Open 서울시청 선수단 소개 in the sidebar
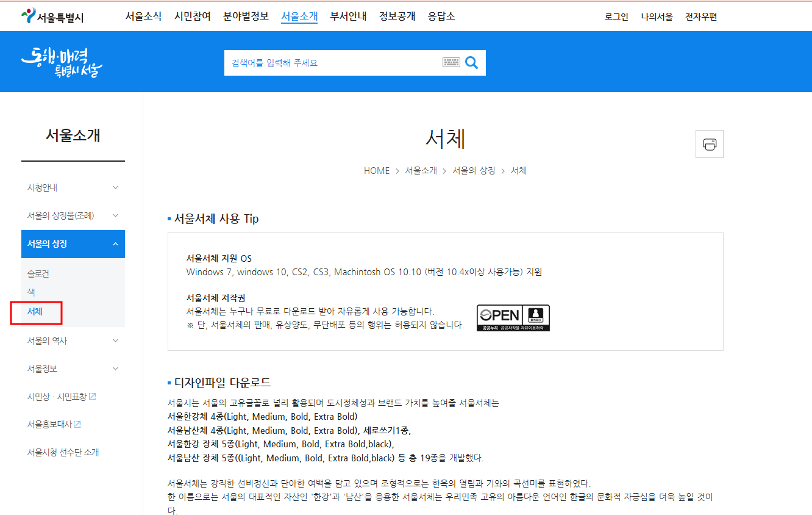This screenshot has width=812, height=515. click(63, 452)
